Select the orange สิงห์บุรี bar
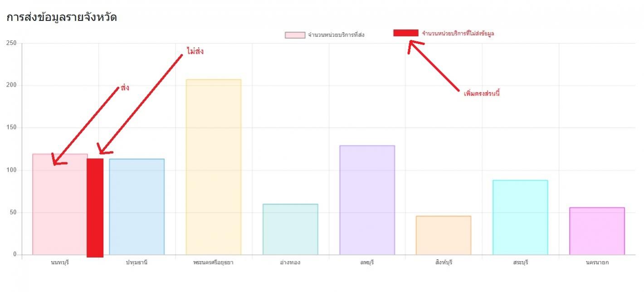644x292 pixels. pos(444,235)
